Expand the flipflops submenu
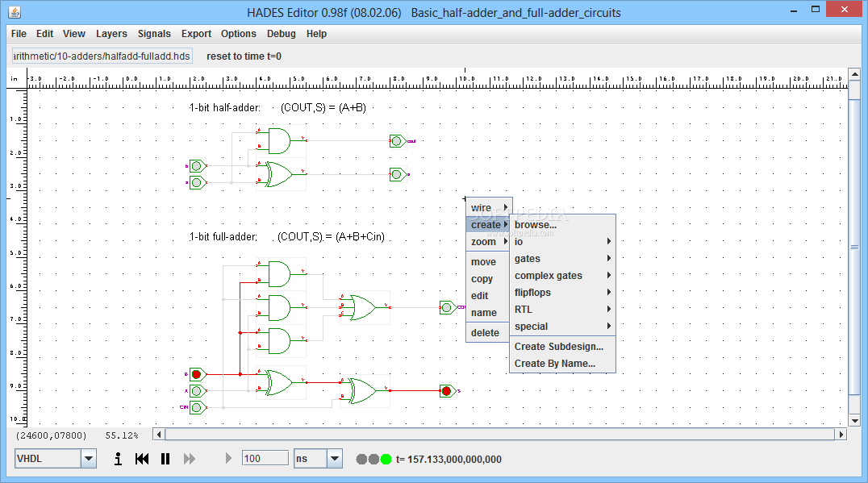This screenshot has height=483, width=868. pyautogui.click(x=562, y=293)
